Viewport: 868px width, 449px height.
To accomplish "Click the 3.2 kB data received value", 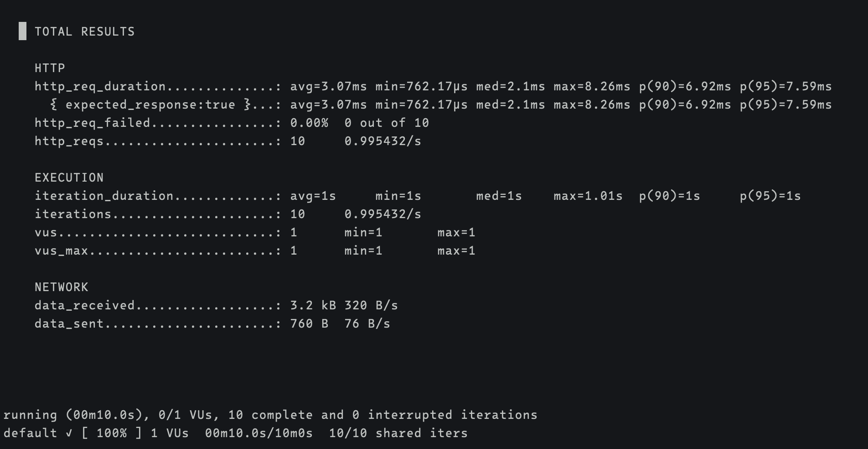I will pos(313,305).
